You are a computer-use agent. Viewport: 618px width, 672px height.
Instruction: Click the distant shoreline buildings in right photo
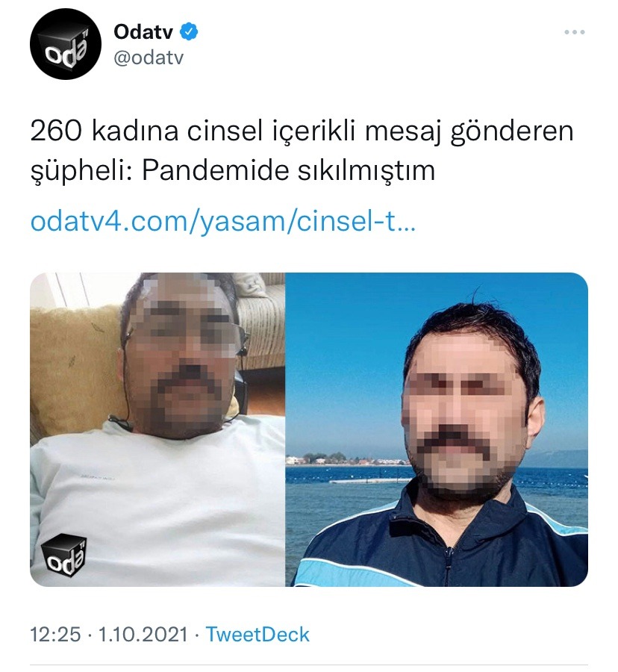[347, 459]
